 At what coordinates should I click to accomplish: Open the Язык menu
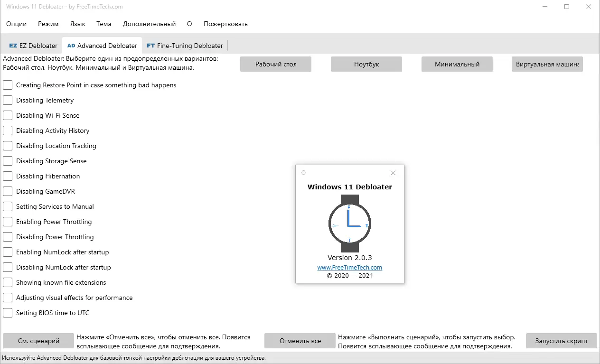77,24
